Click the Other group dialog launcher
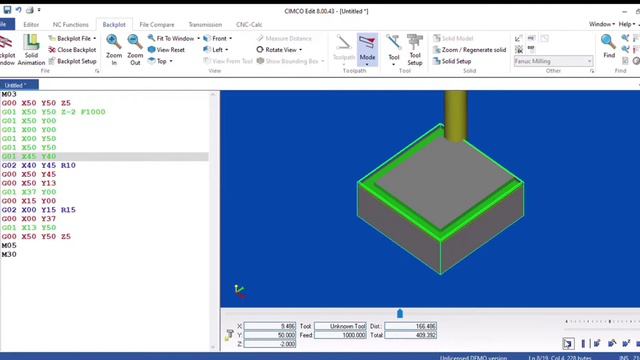Image resolution: width=640 pixels, height=360 pixels. click(x=592, y=71)
